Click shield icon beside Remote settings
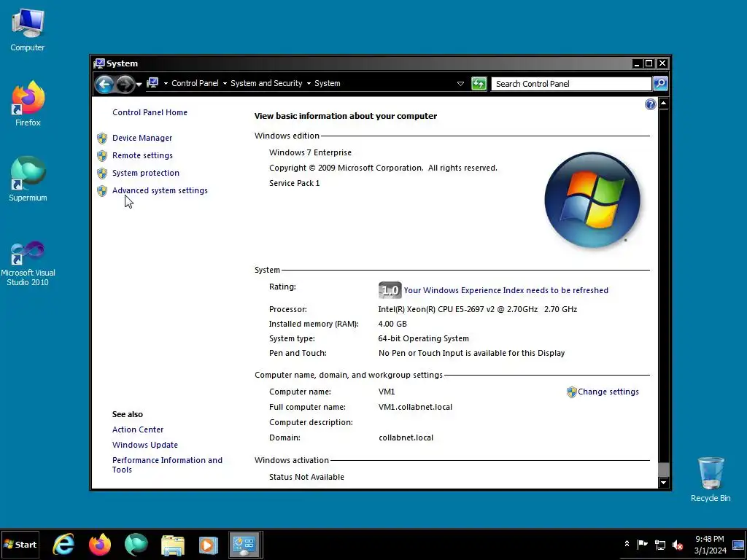 (x=102, y=156)
